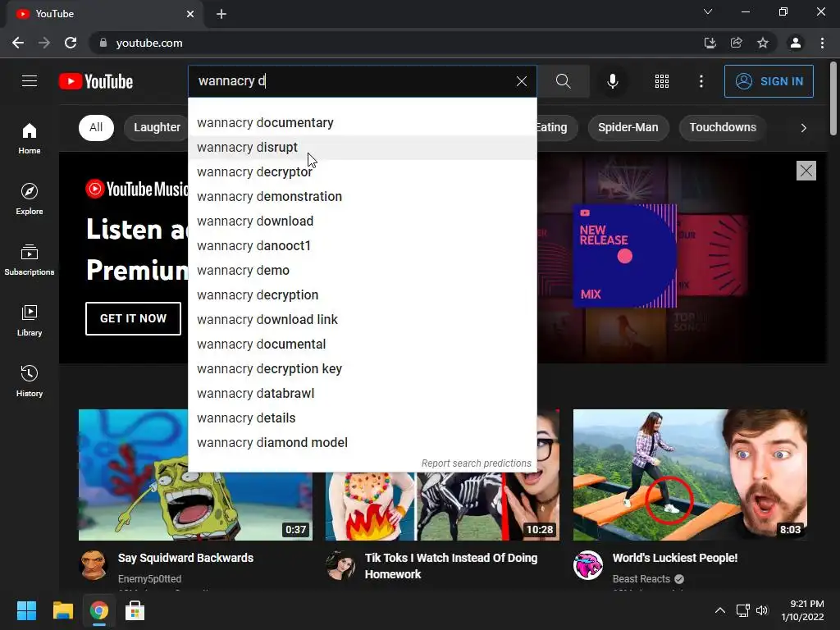Open Library in sidebar
The width and height of the screenshot is (840, 630).
pyautogui.click(x=30, y=321)
